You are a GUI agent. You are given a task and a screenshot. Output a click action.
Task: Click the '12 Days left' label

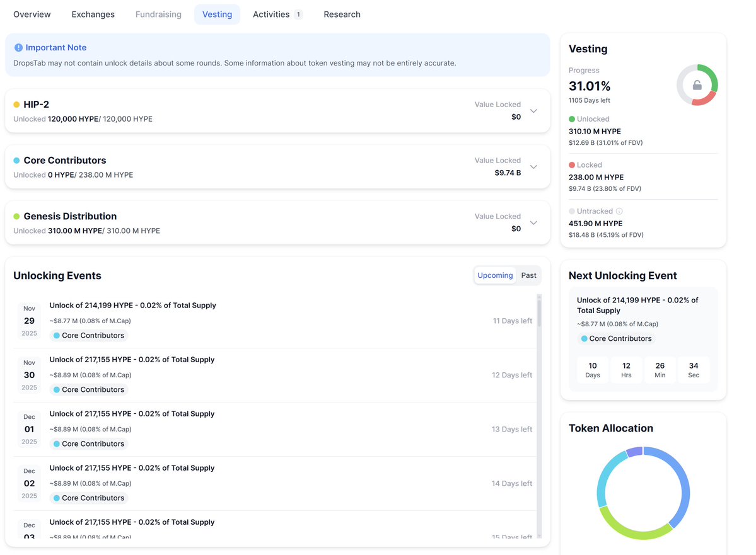(x=511, y=375)
